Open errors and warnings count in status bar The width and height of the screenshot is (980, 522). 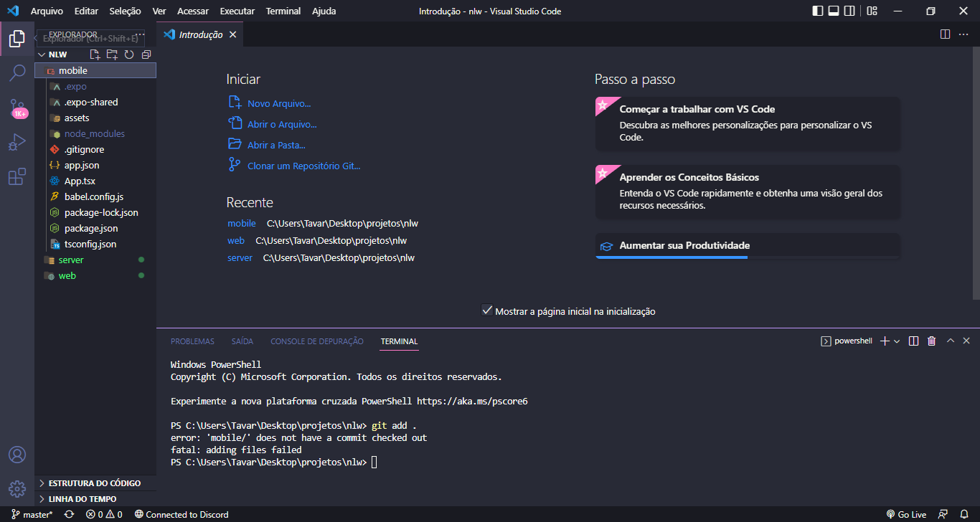pyautogui.click(x=104, y=514)
